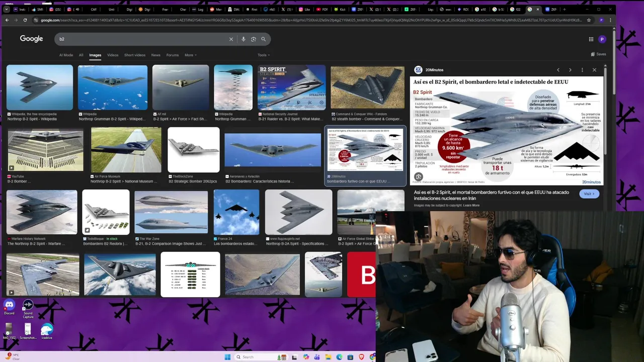Open Copilot from the taskbar
644x362 pixels.
(306, 357)
